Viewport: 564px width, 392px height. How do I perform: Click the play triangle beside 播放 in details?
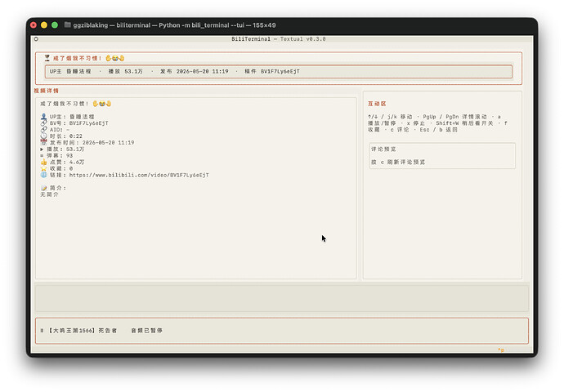tap(42, 149)
